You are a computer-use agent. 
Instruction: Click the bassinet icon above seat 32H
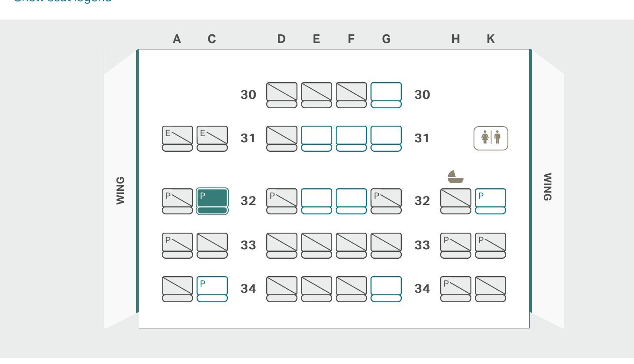455,177
